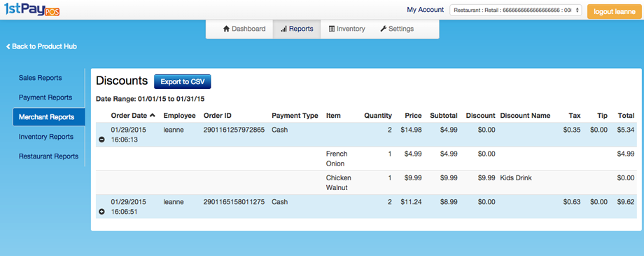Viewport: 644px width, 256px height.
Task: Open Restaurant Reports in sidebar
Action: [48, 156]
